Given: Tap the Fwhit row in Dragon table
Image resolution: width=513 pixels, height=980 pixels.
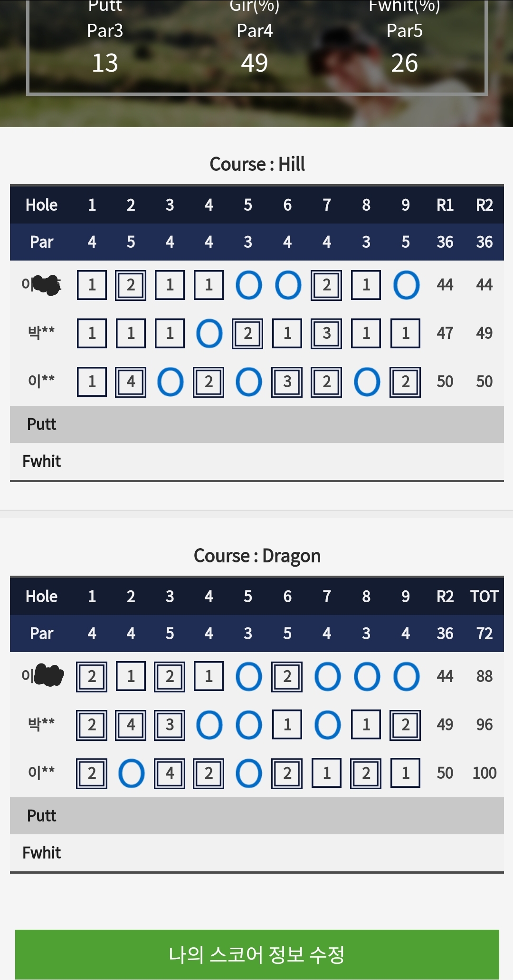Looking at the screenshot, I should click(x=256, y=853).
